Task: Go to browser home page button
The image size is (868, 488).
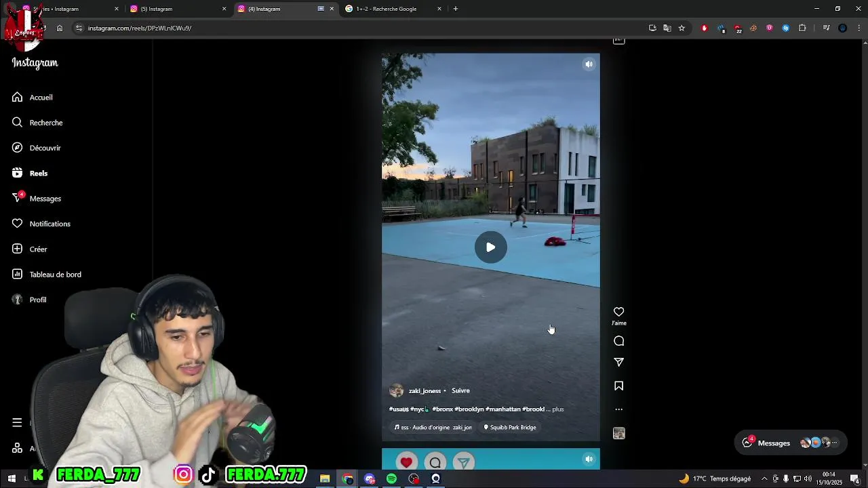Action: [x=60, y=28]
